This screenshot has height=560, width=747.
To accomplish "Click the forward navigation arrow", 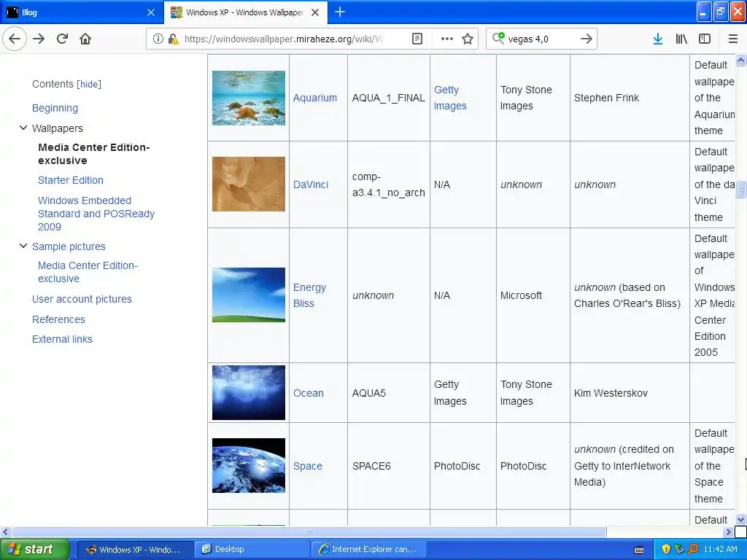I will point(39,39).
